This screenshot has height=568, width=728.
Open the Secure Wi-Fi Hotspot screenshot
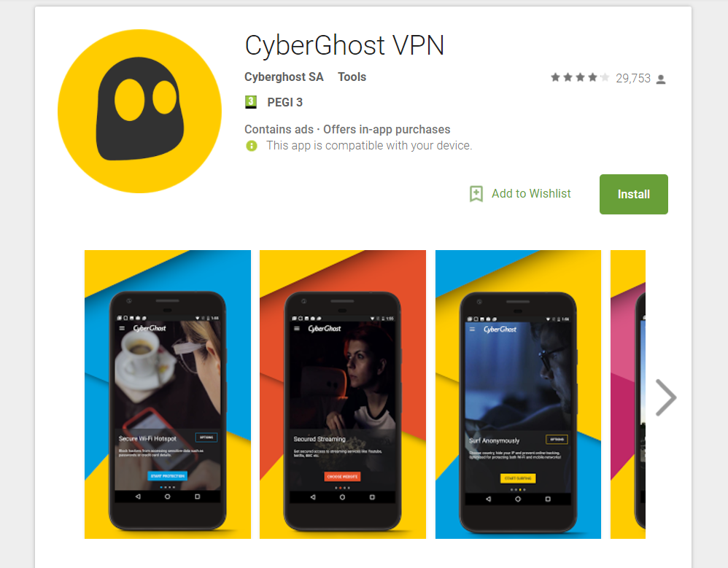pos(168,394)
